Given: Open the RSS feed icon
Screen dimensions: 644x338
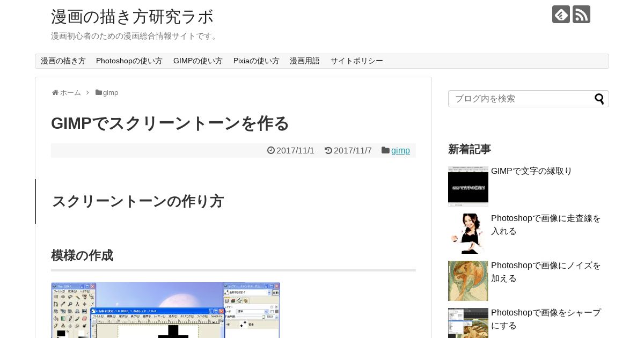Looking at the screenshot, I should [x=581, y=14].
